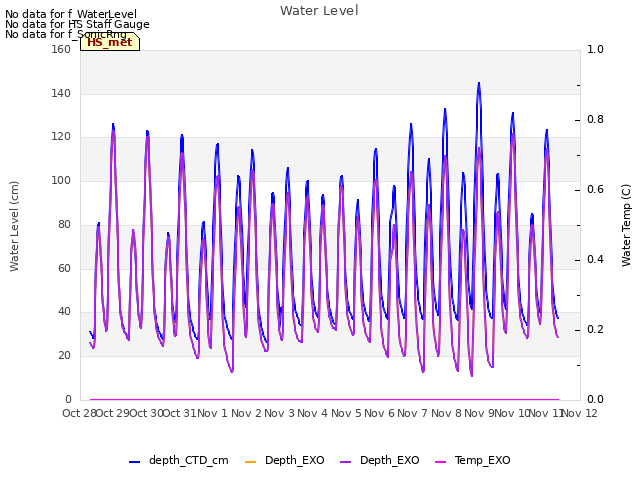Click the 1.0 right y-axis label

595,49
